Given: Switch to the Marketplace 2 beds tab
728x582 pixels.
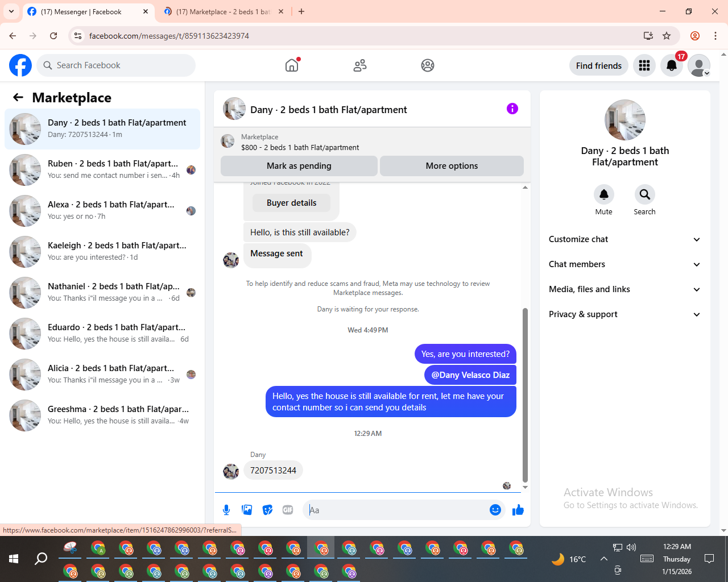Looking at the screenshot, I should [x=223, y=11].
